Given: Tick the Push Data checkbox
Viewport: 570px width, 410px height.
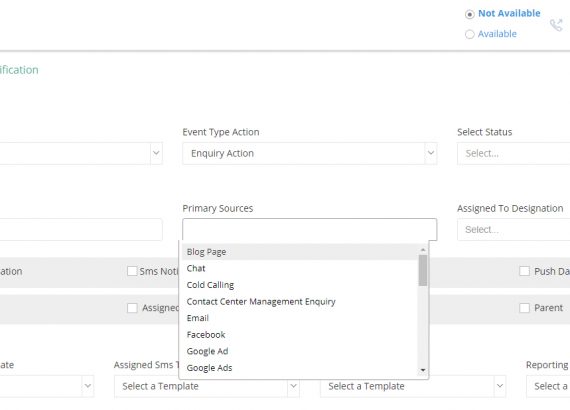Looking at the screenshot, I should pos(524,271).
